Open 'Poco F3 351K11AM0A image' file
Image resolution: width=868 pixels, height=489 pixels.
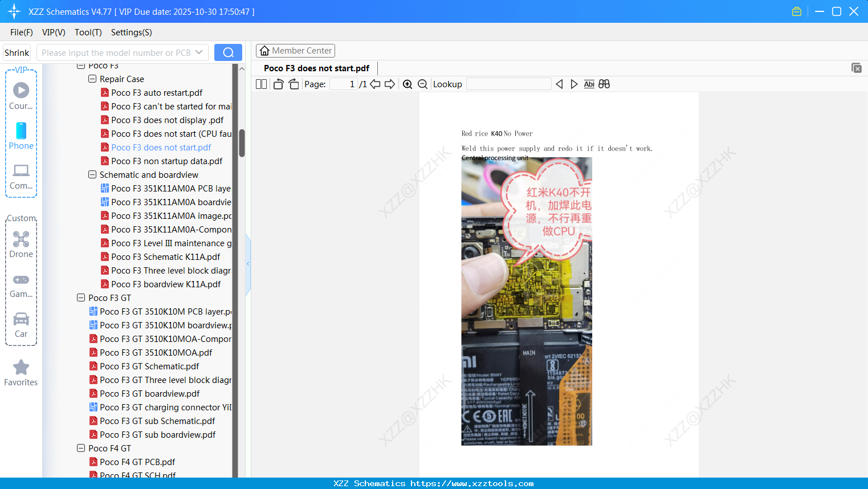(172, 216)
